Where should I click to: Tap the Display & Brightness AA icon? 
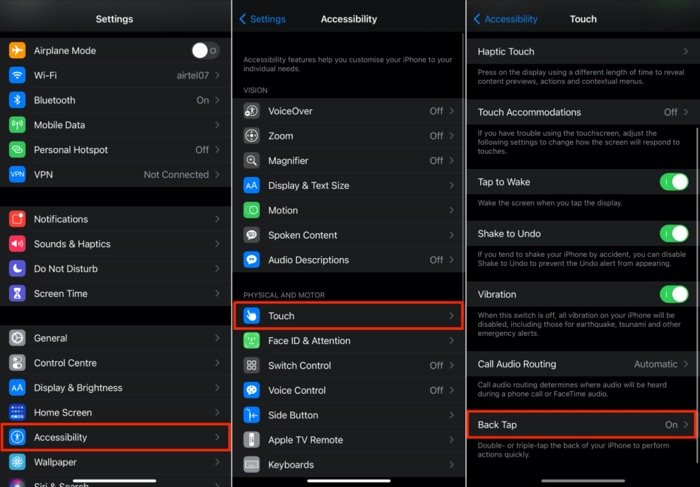[x=17, y=387]
